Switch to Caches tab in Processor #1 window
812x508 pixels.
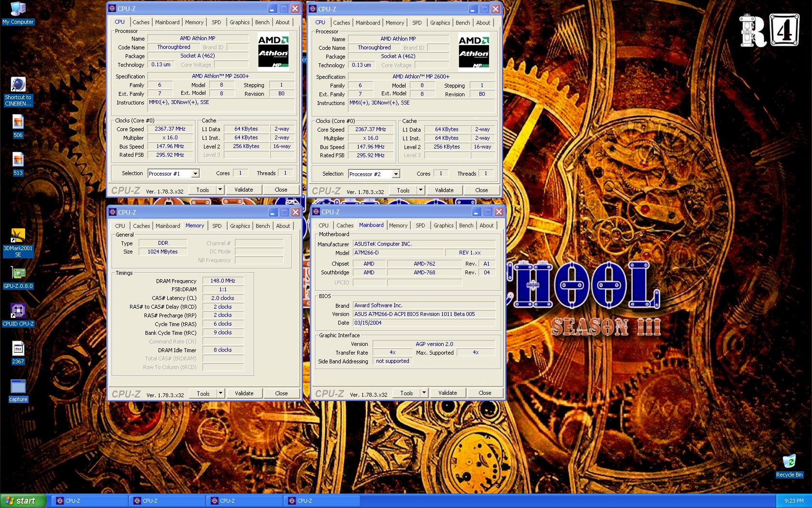tap(141, 22)
